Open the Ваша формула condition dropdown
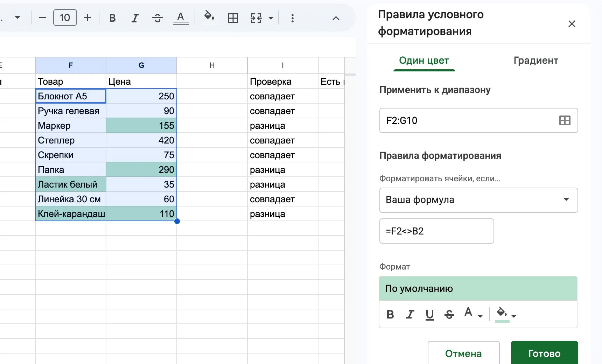This screenshot has height=364, width=602. pos(478,200)
